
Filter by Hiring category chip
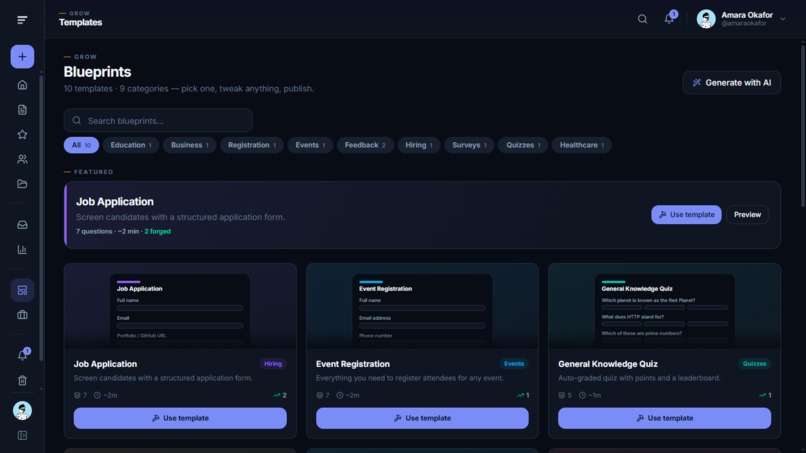pos(418,145)
